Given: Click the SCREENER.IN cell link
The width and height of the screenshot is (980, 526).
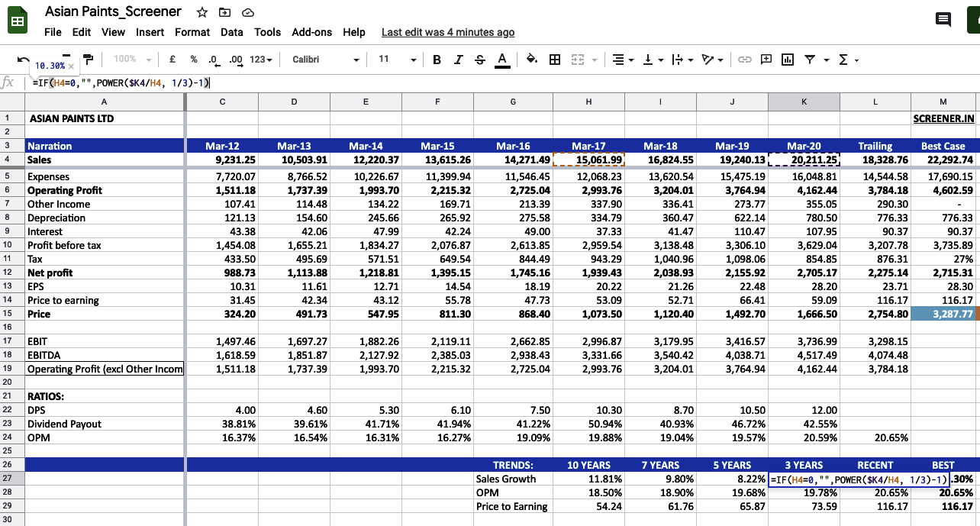Looking at the screenshot, I should tap(944, 118).
